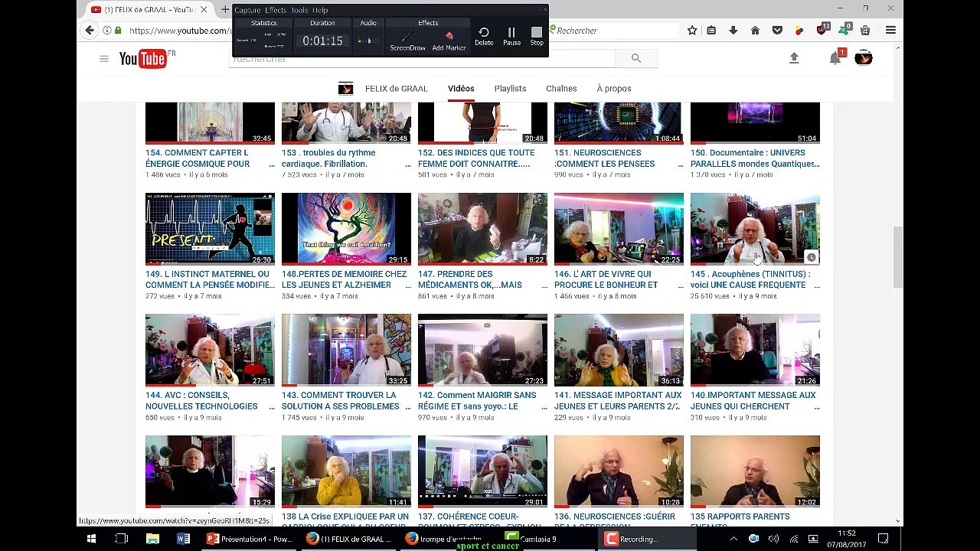Click the ScreenDraw effect in the recorder
This screenshot has height=551, width=980.
pyautogui.click(x=407, y=41)
